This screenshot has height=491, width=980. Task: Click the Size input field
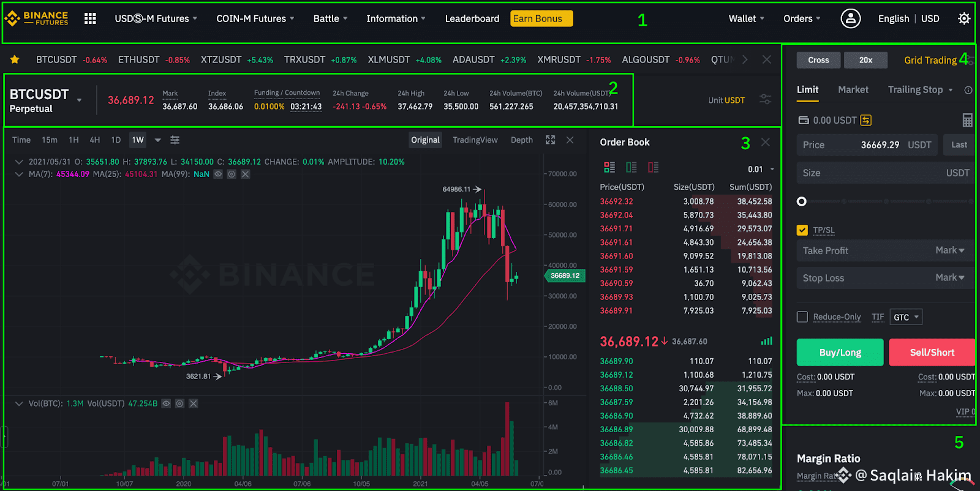point(885,173)
